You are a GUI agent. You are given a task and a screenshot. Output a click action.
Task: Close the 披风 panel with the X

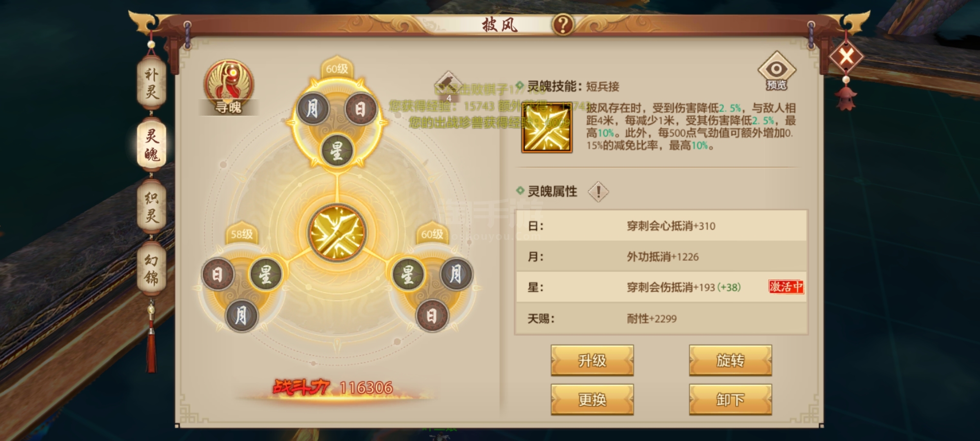click(846, 57)
